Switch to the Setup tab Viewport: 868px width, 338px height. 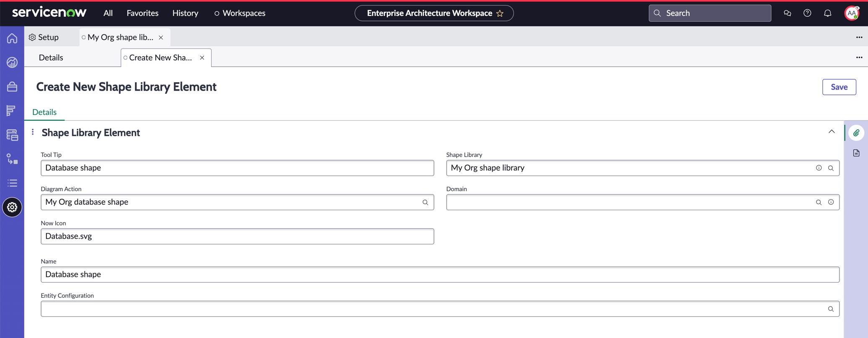pos(44,37)
